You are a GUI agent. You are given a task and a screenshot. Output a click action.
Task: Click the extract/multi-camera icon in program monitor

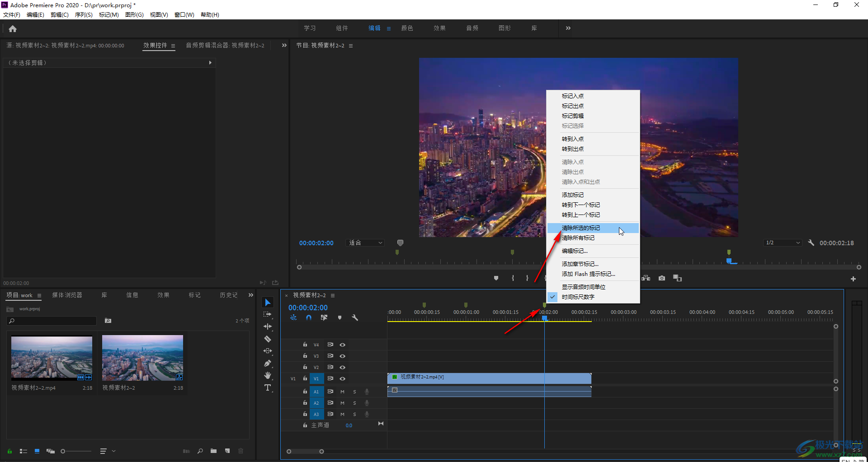pyautogui.click(x=646, y=278)
